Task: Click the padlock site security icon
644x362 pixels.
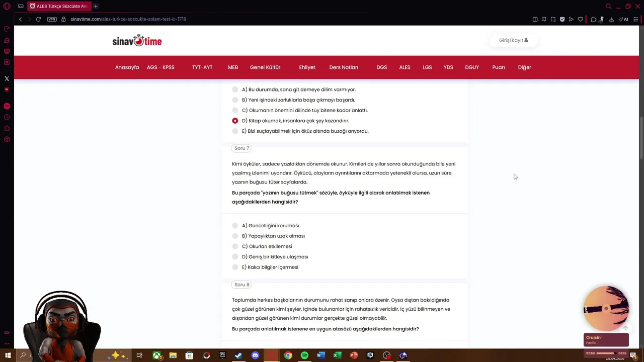Action: [x=64, y=19]
